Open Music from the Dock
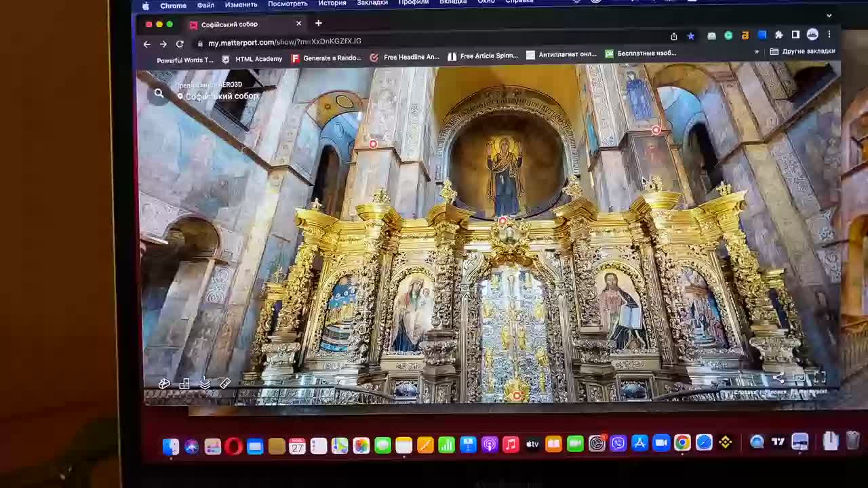The image size is (868, 488). (511, 445)
